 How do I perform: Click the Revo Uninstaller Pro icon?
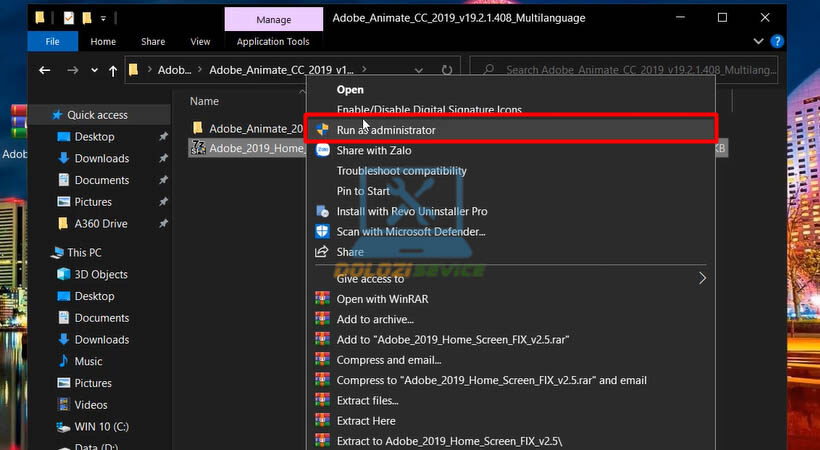(x=322, y=212)
